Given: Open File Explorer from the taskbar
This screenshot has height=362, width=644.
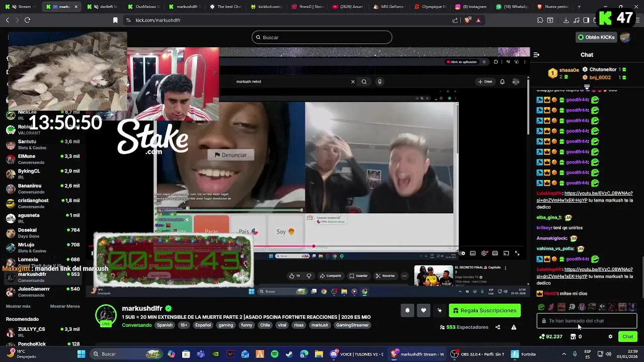Looking at the screenshot, I should coord(318,354).
